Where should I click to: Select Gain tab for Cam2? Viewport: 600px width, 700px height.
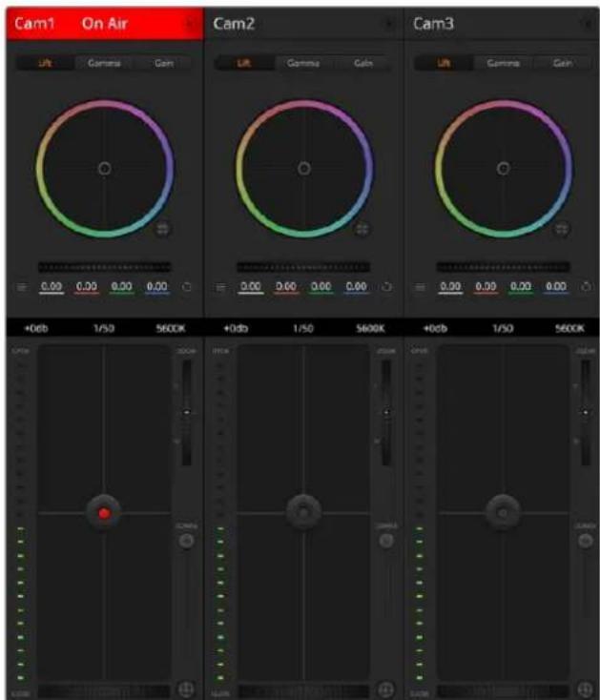click(x=362, y=63)
